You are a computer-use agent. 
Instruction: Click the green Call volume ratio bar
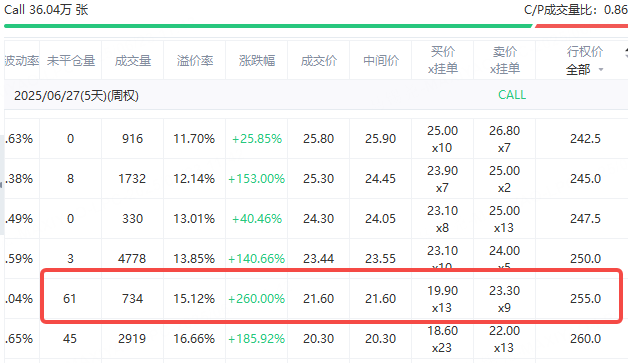(x=268, y=26)
